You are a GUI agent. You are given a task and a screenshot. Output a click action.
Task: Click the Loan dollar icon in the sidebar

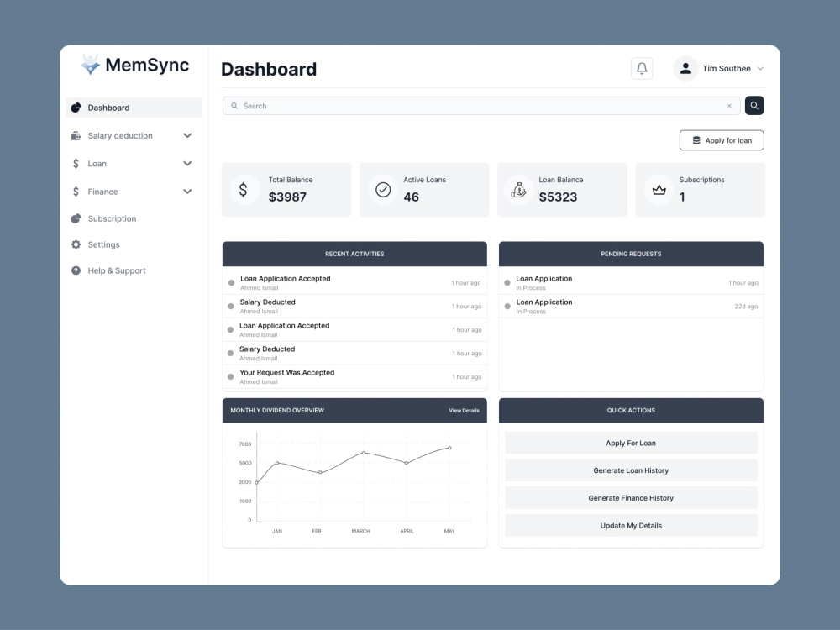coord(76,164)
